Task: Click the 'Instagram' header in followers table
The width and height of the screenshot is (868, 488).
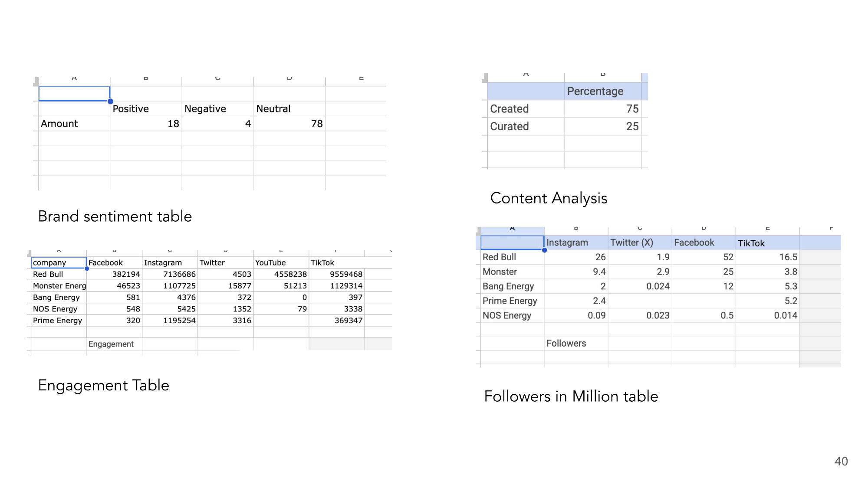Action: 576,242
